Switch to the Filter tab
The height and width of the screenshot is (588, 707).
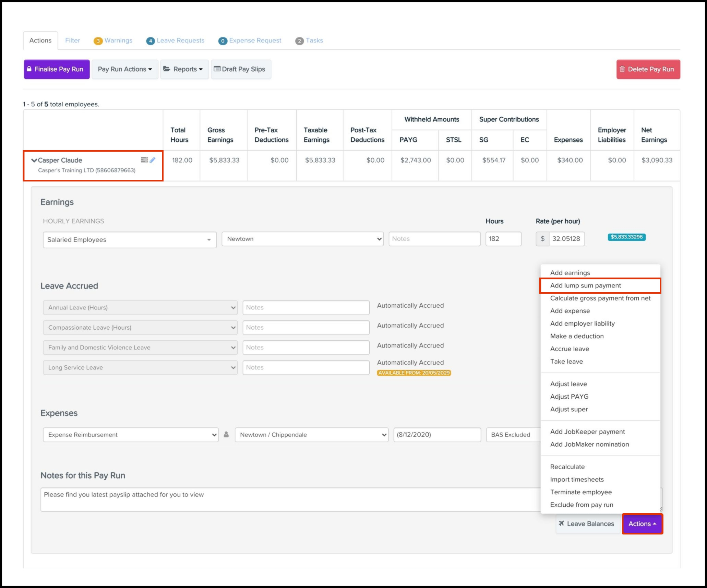[72, 40]
